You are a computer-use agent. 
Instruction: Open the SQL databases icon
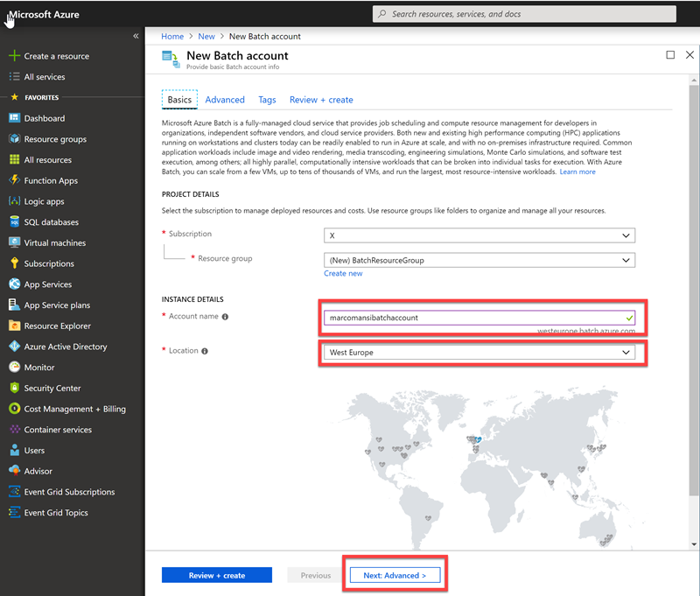pyautogui.click(x=14, y=221)
